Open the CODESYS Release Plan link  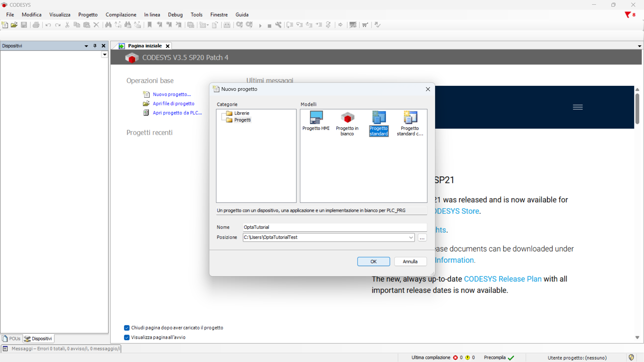coord(502,279)
